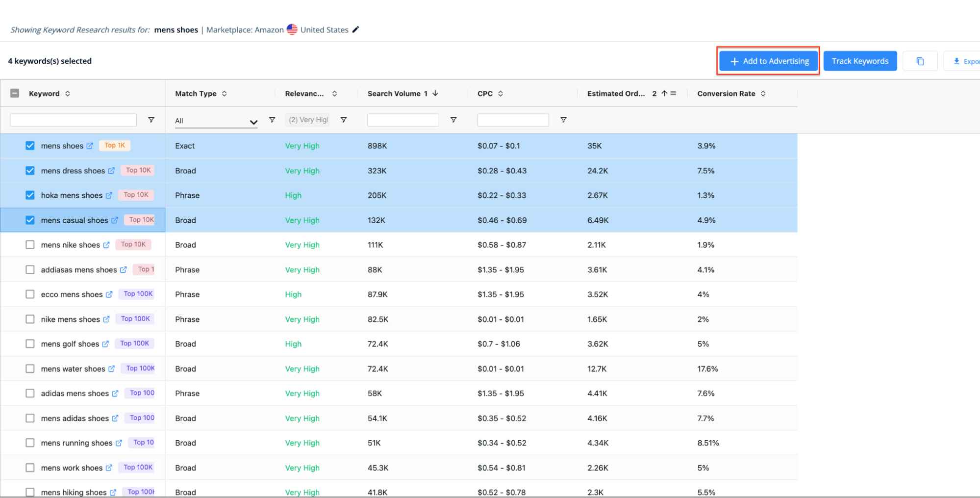The width and height of the screenshot is (980, 498).
Task: Click the CPC filter funnel icon
Action: coord(563,120)
